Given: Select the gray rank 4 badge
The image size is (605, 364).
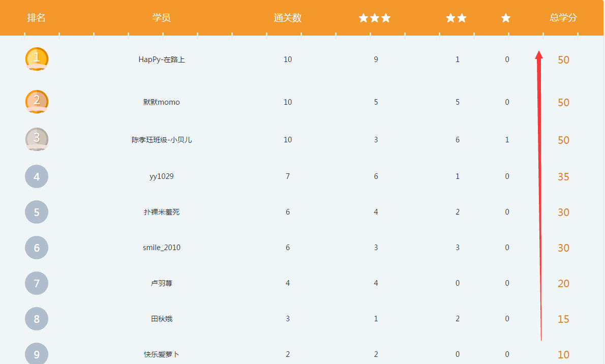Looking at the screenshot, I should click(x=37, y=176).
